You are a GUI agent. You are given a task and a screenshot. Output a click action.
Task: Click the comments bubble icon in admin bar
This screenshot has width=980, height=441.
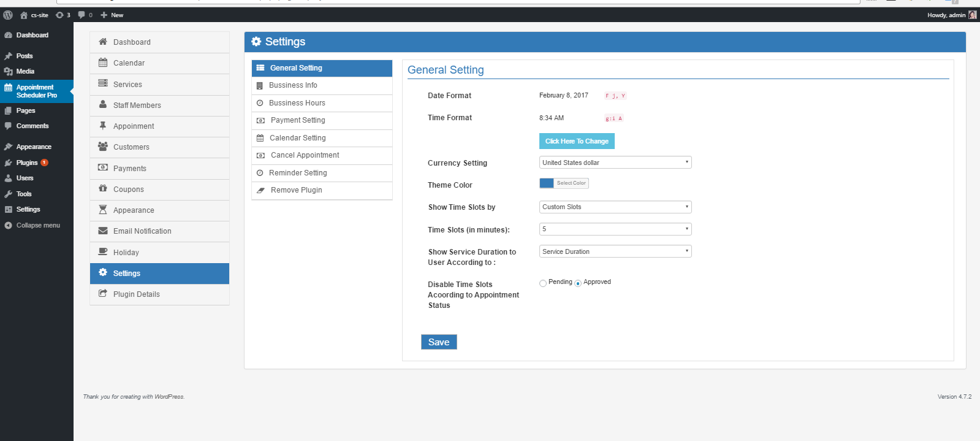[82, 15]
